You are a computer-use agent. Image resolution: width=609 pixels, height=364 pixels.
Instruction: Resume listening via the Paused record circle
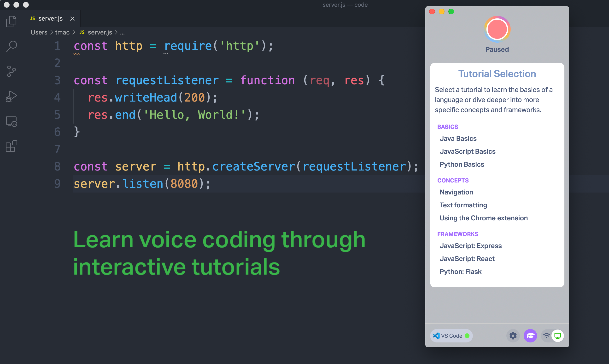tap(497, 29)
